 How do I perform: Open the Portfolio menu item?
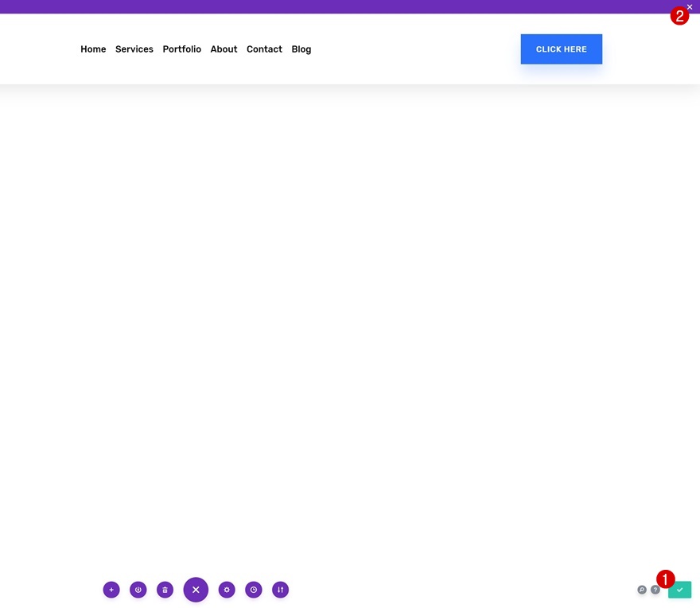click(x=181, y=49)
